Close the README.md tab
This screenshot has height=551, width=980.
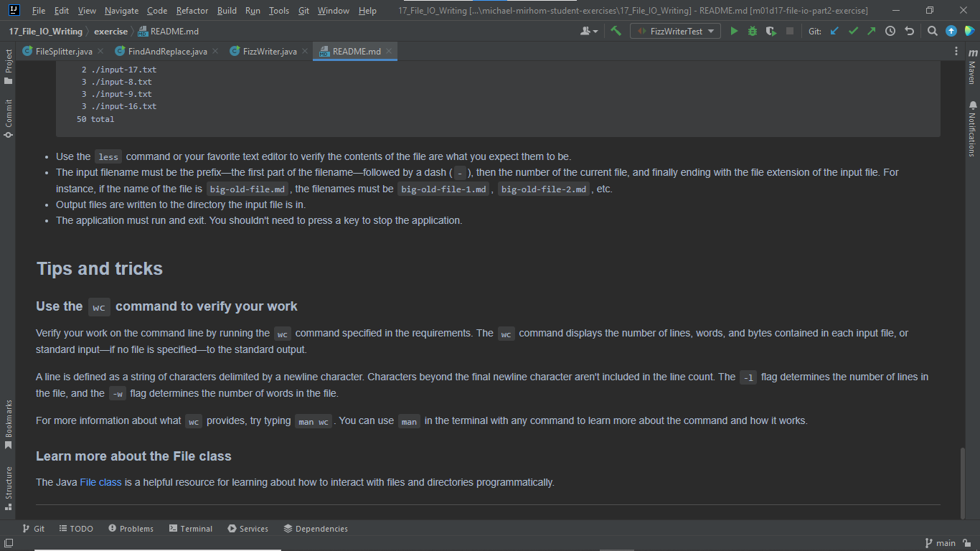pyautogui.click(x=389, y=52)
